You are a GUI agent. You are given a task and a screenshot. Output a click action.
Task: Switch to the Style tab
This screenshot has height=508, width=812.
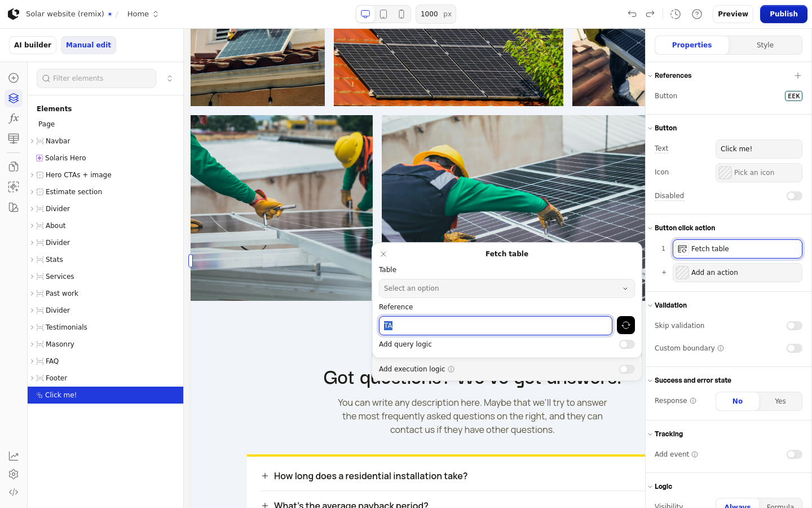(x=765, y=45)
